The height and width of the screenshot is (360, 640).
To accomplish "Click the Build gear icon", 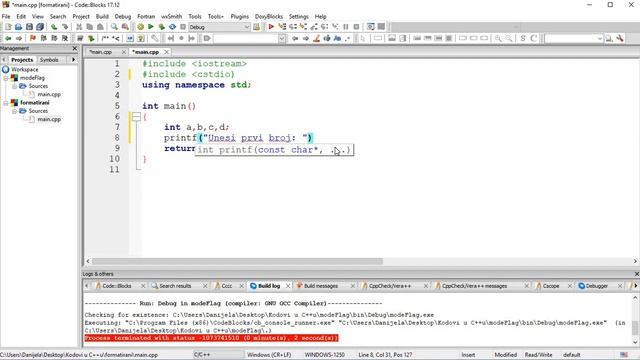I will [x=140, y=27].
